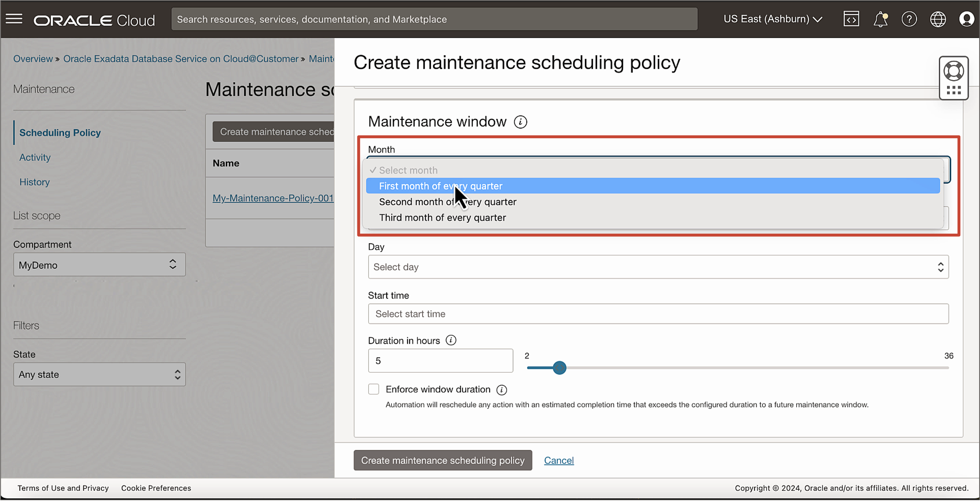The width and height of the screenshot is (980, 501).
Task: Open the navigation hamburger menu
Action: pos(14,19)
